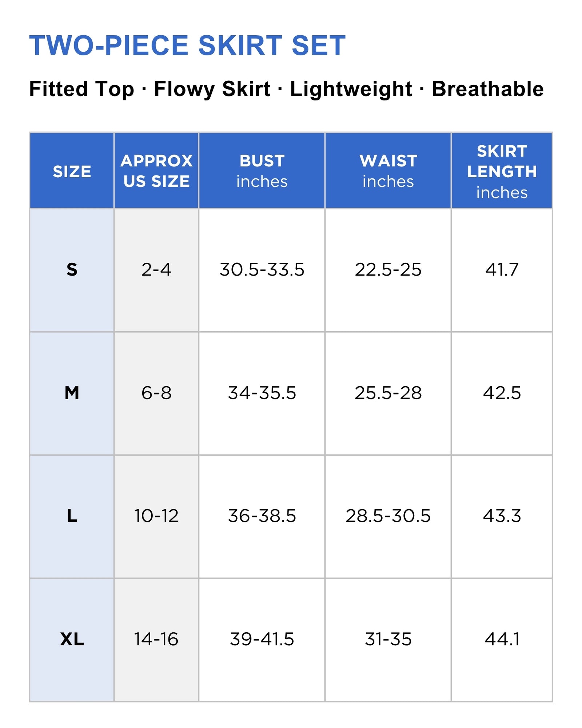
Task: Select the M size row label
Action: [72, 393]
